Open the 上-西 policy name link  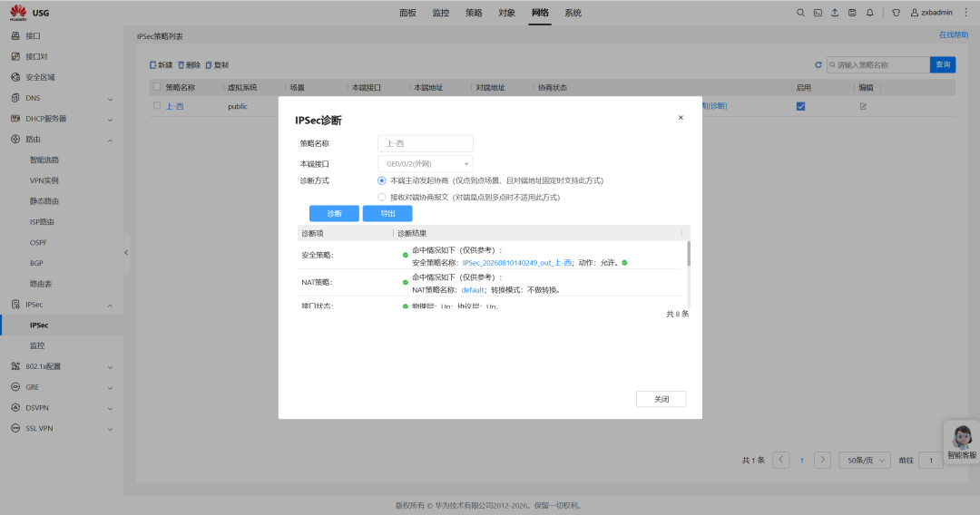[175, 106]
